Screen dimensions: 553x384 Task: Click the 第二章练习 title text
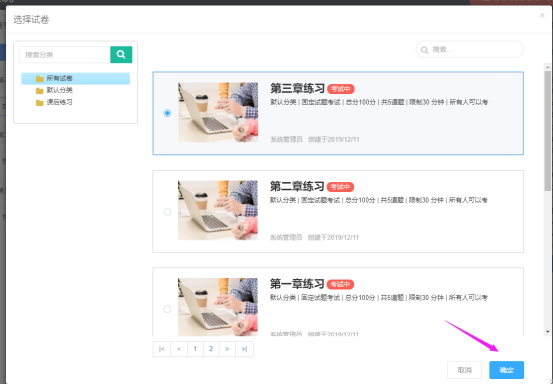297,186
